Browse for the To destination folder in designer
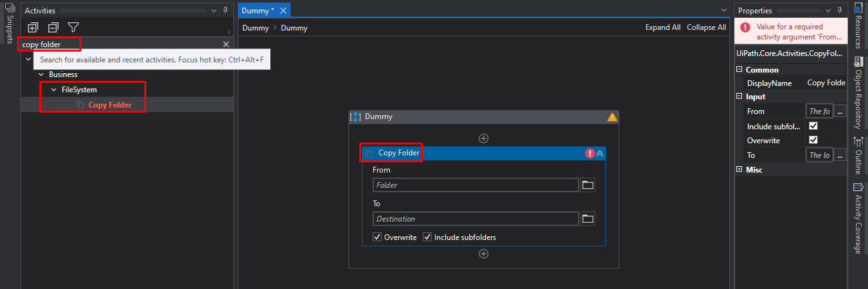 [588, 219]
